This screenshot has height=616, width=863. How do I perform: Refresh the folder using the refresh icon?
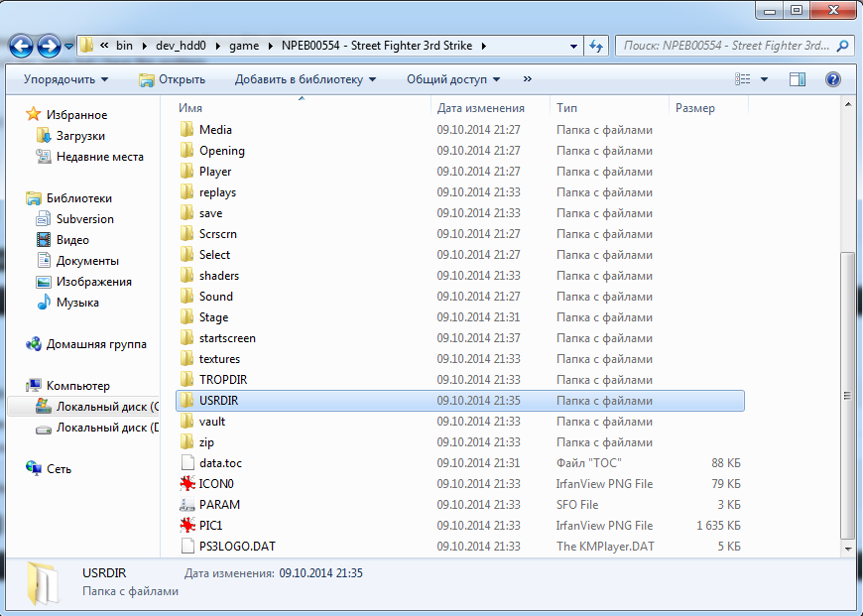[x=596, y=46]
